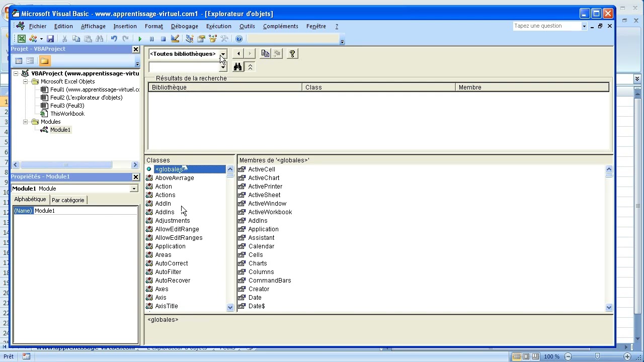Close the Projet - VBAProject panel
Screen dimensions: 644x362
[136, 49]
